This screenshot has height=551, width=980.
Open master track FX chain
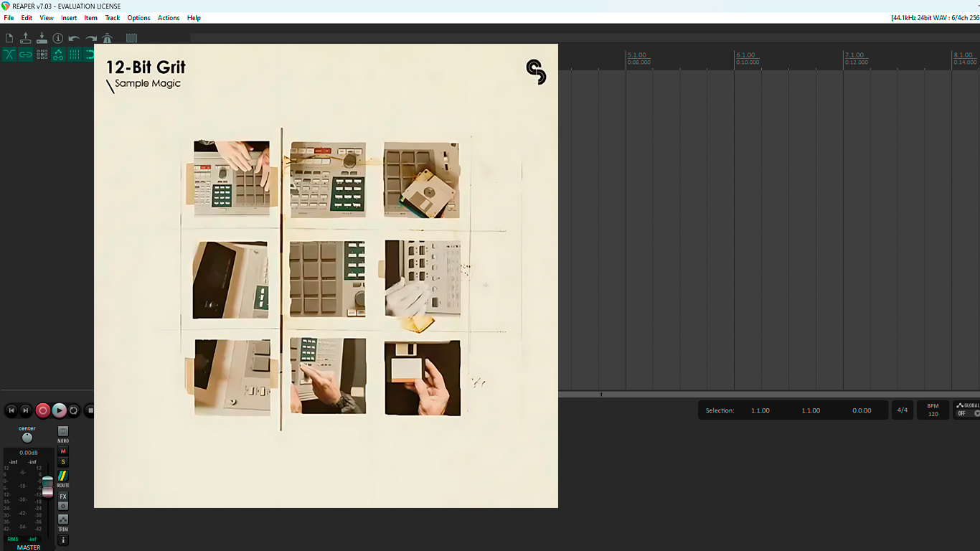[63, 496]
